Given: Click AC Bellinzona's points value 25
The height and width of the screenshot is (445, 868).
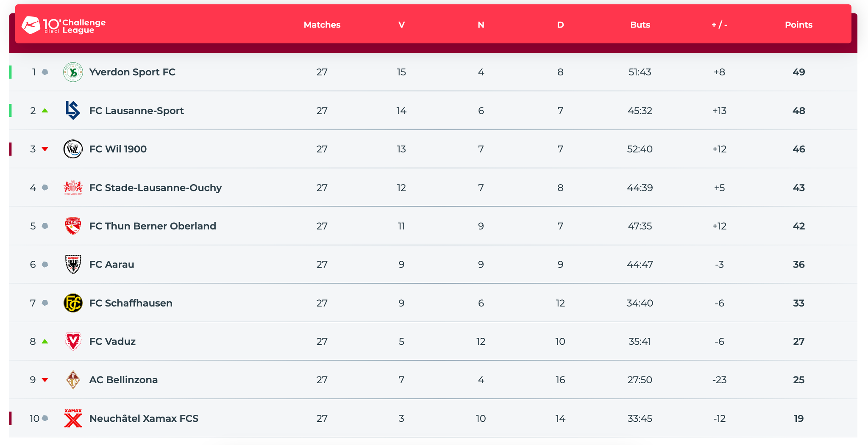Looking at the screenshot, I should (x=798, y=380).
